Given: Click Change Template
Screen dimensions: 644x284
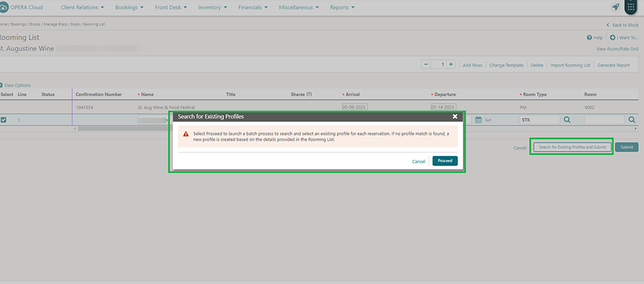Looking at the screenshot, I should (506, 65).
